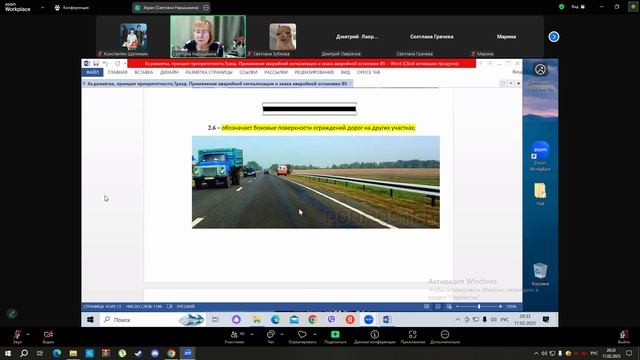Click СТРАНИЦА page indicator in Word status bar
This screenshot has height=360, width=640.
[102, 307]
